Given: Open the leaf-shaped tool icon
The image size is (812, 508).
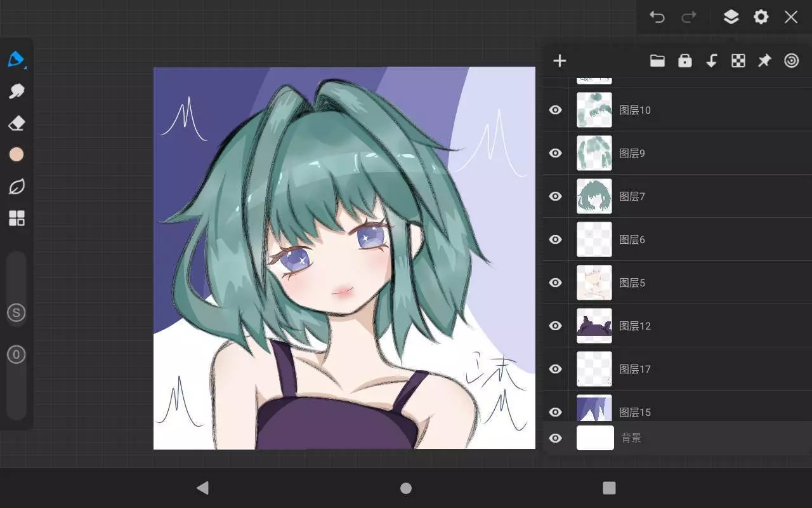Looking at the screenshot, I should (x=16, y=187).
